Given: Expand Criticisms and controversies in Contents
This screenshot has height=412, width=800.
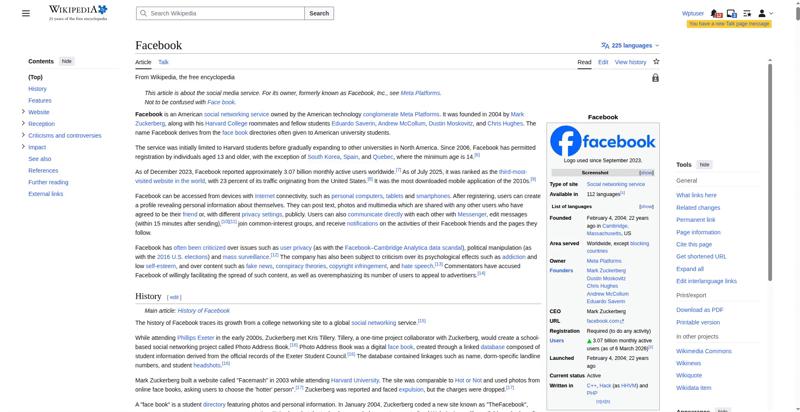Looking at the screenshot, I should (x=23, y=135).
